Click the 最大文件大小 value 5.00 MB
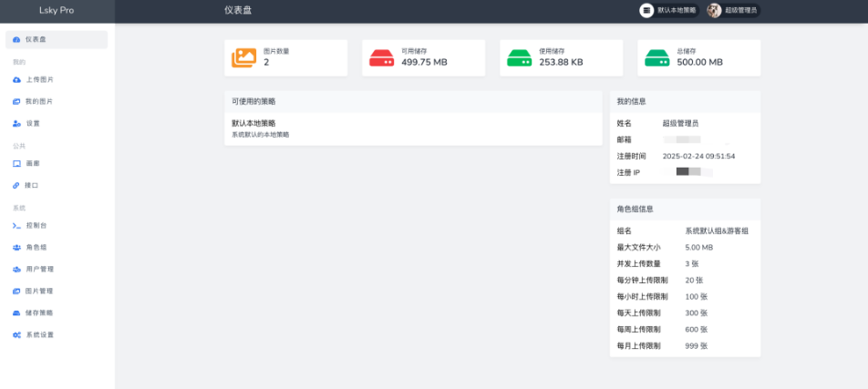868x389 pixels. [698, 248]
